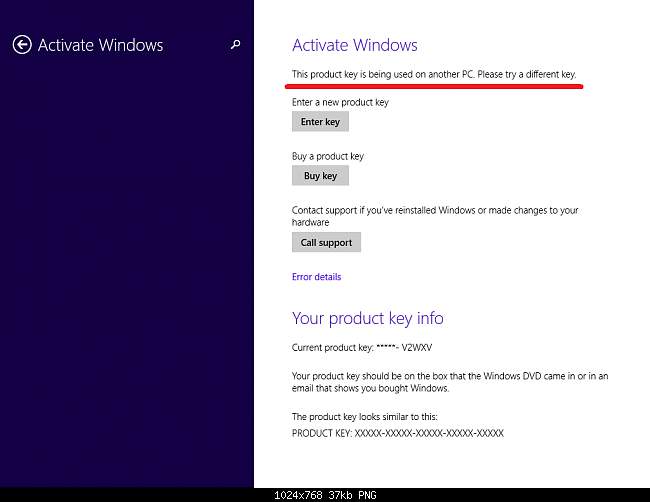650x502 pixels.
Task: Open search with the magnifier icon
Action: (x=235, y=44)
